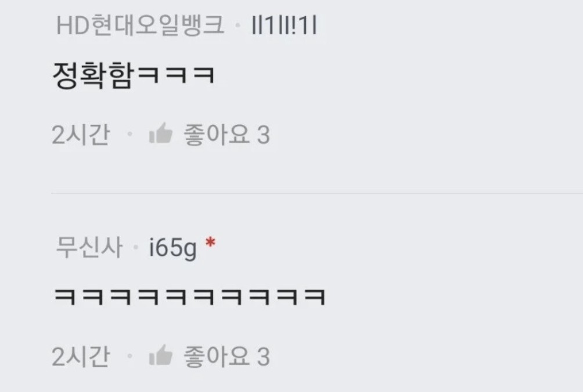
Task: Click the dot separator after 무신사
Action: click(x=136, y=247)
